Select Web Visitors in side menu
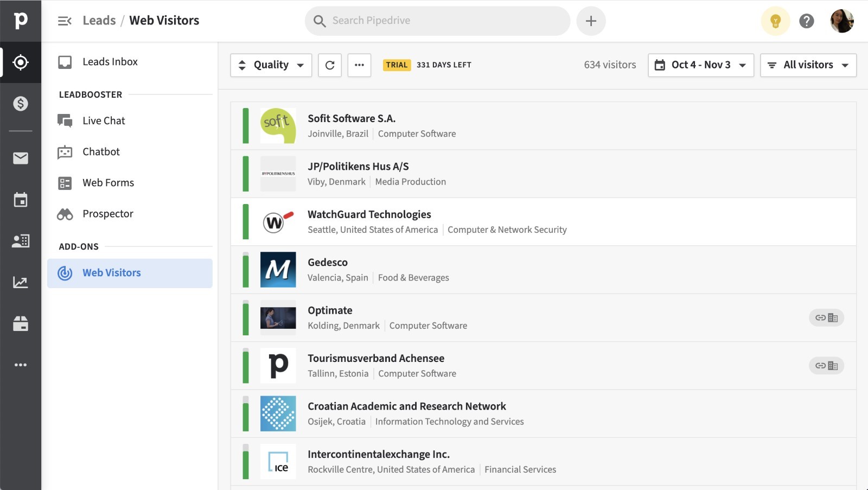This screenshot has height=490, width=868. (130, 273)
